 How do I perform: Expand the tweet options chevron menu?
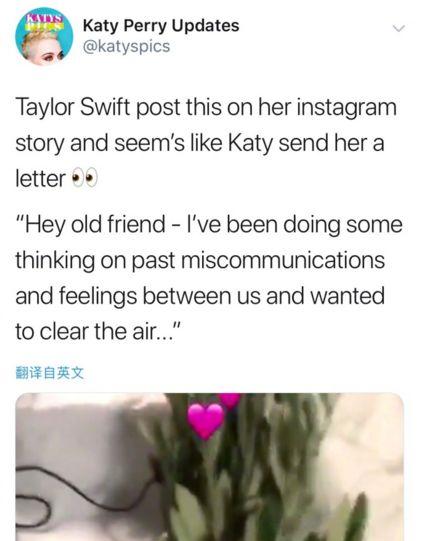pos(399,28)
